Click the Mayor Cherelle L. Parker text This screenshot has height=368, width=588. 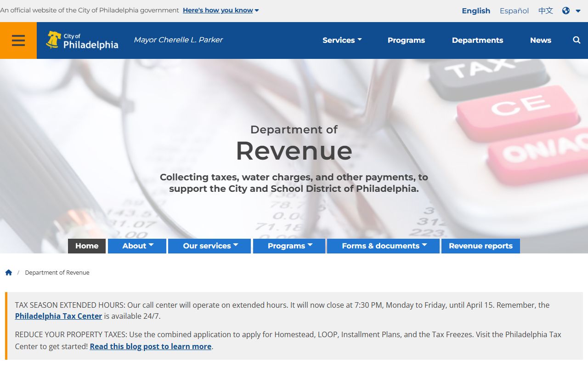pyautogui.click(x=178, y=40)
